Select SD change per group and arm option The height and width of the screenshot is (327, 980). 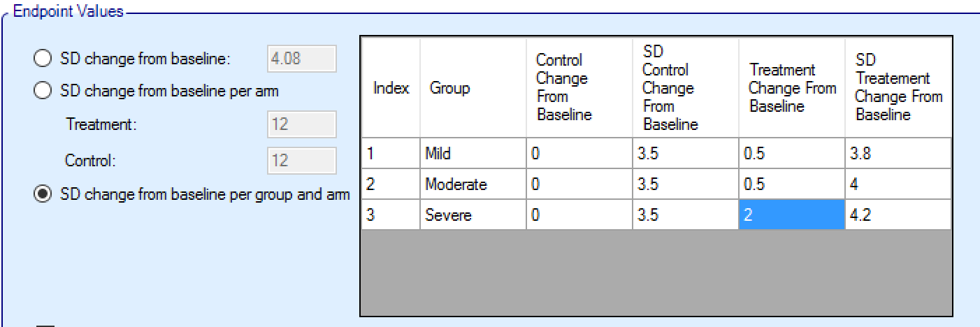43,194
